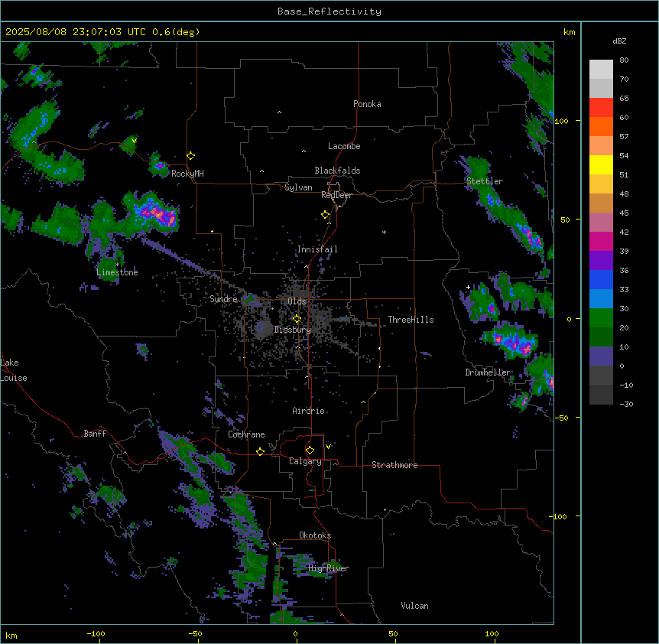Viewport: 659px width, 644px height.
Task: Click the Stettler label
Action: tap(484, 181)
